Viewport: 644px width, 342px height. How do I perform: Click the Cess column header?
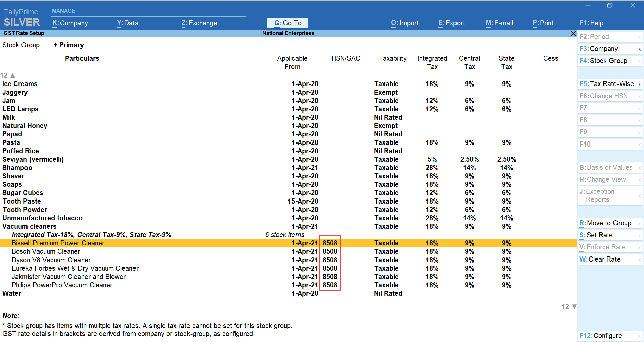click(x=551, y=58)
